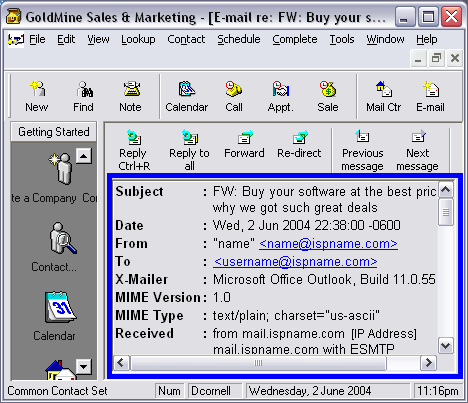Click sidebar scroll down arrow button

coord(84,367)
